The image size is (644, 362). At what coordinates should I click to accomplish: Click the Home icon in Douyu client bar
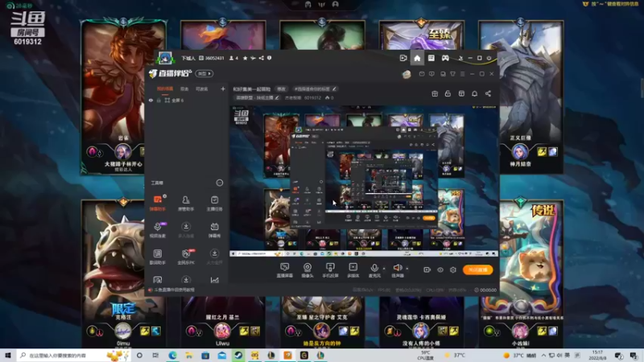tap(417, 58)
